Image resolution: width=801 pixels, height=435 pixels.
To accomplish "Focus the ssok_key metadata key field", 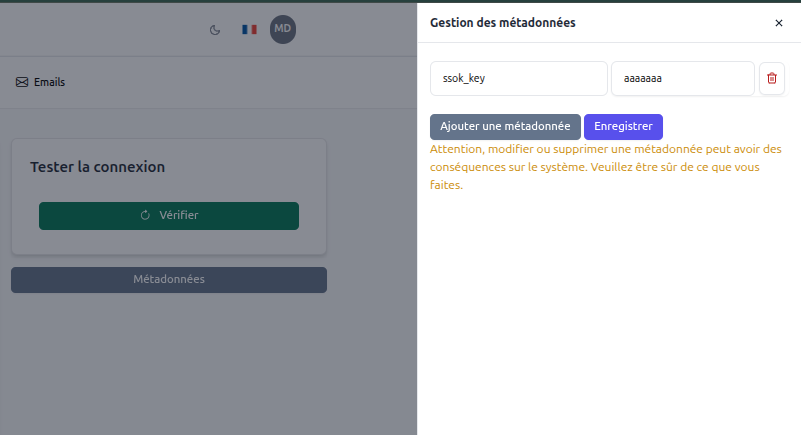I will click(518, 78).
